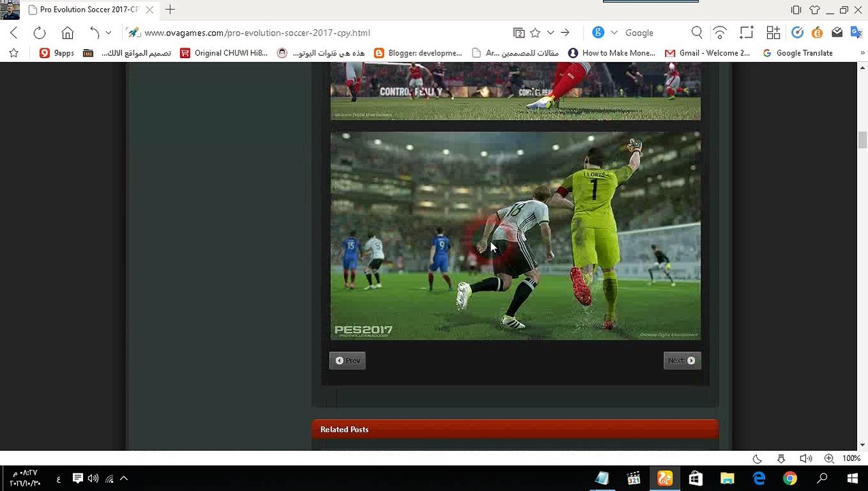Click the orange coin bag extension icon

pos(817,33)
